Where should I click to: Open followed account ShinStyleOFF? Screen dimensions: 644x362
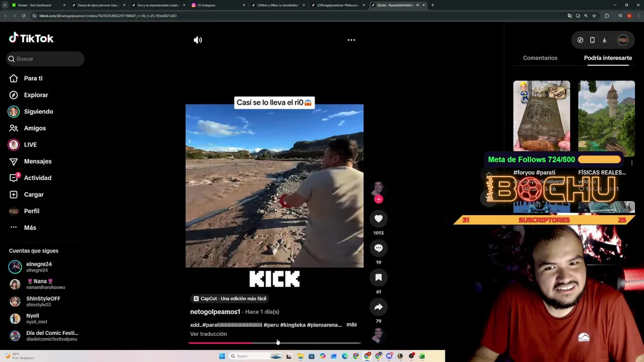45,301
